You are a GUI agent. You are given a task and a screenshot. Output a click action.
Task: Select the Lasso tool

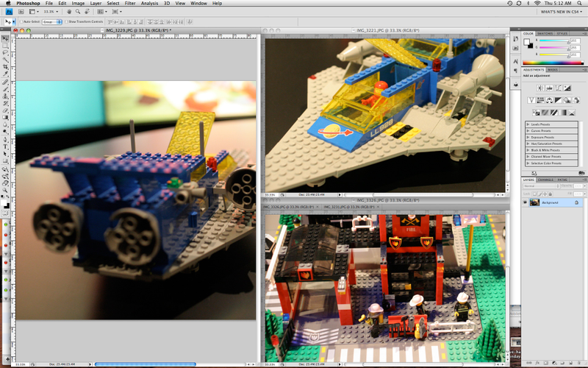point(5,52)
